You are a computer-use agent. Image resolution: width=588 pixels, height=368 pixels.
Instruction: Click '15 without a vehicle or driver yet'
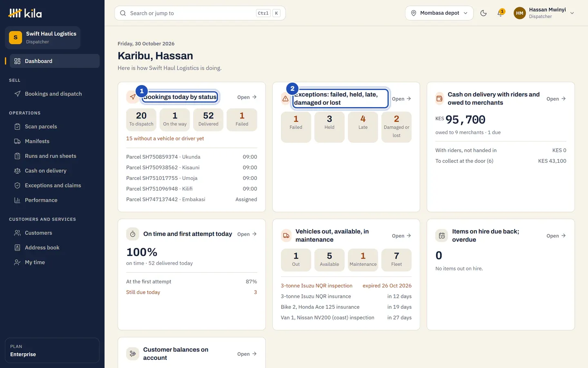(165, 138)
